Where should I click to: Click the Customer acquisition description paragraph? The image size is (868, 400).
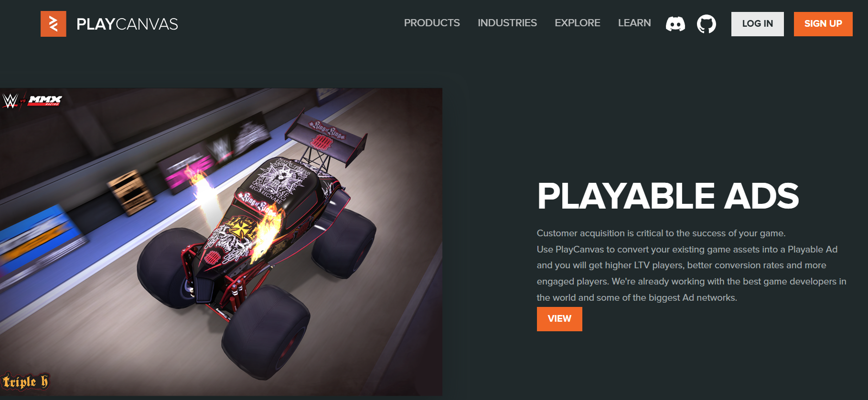pyautogui.click(x=691, y=265)
